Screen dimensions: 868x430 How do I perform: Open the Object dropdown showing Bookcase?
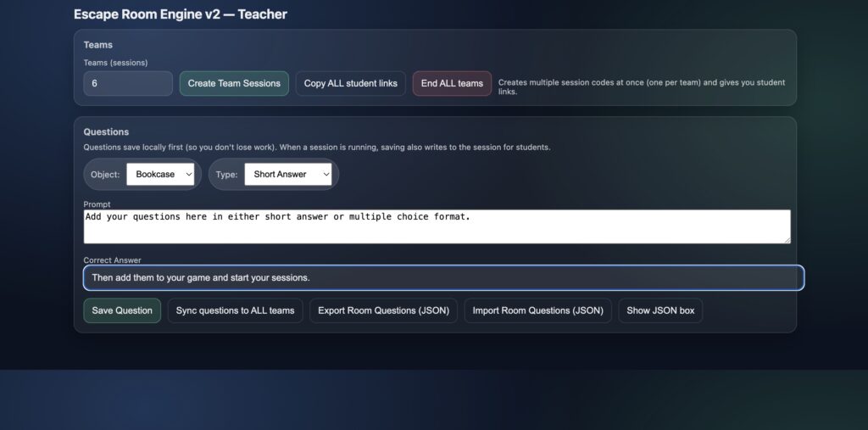click(x=161, y=174)
